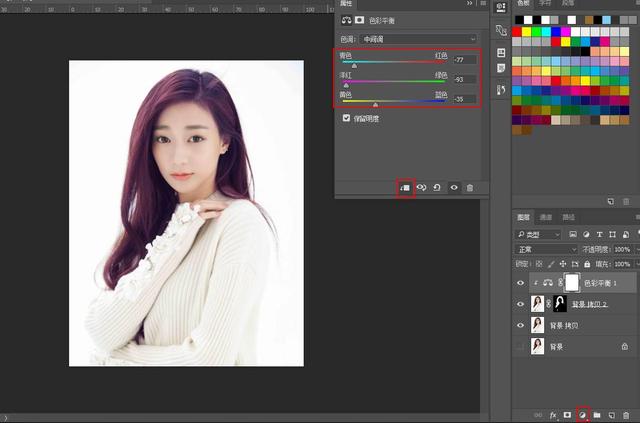
Task: Delete the adjustment layer via Properties trash icon
Action: tap(470, 187)
